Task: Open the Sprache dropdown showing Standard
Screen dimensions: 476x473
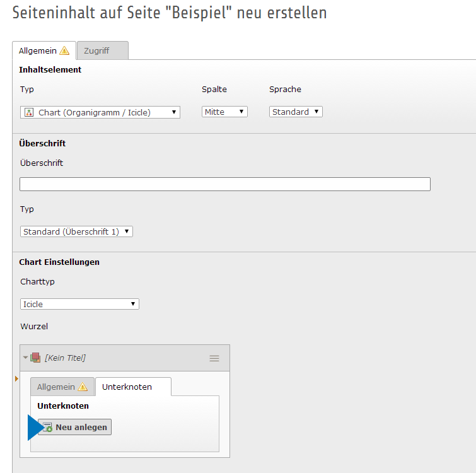Action: pyautogui.click(x=296, y=112)
